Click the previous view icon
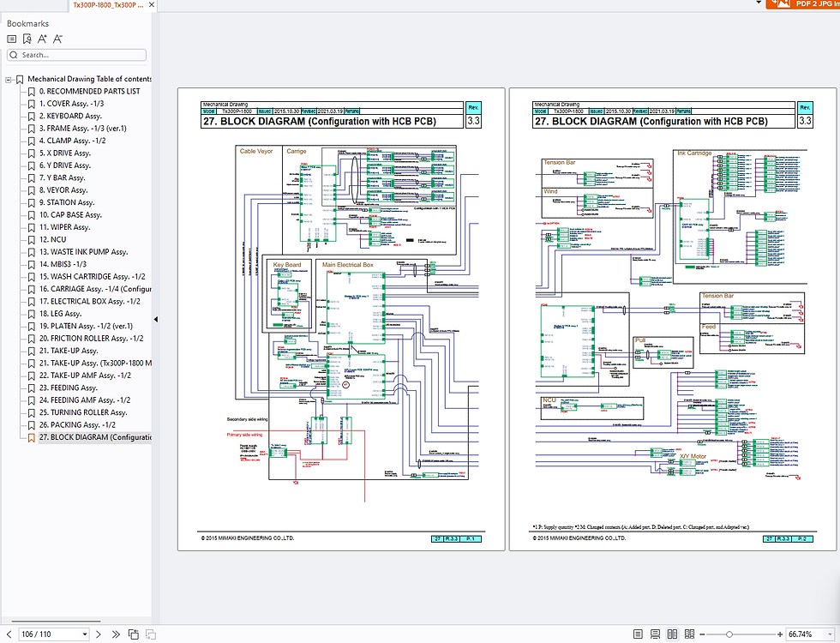Screen dimensions: 840x643 [133, 634]
